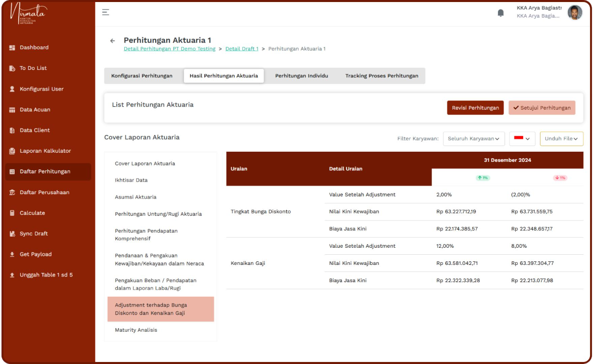Click Get Payload download item
The width and height of the screenshot is (593, 364).
click(35, 254)
